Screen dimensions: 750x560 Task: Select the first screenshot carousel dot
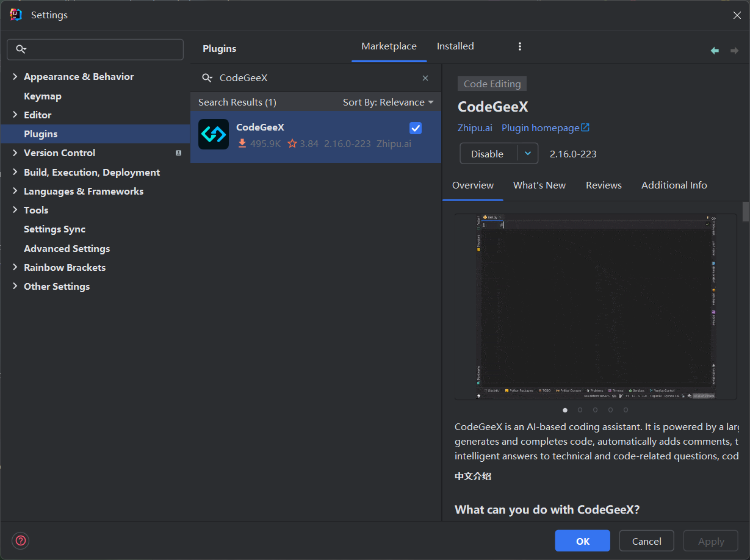pyautogui.click(x=565, y=410)
